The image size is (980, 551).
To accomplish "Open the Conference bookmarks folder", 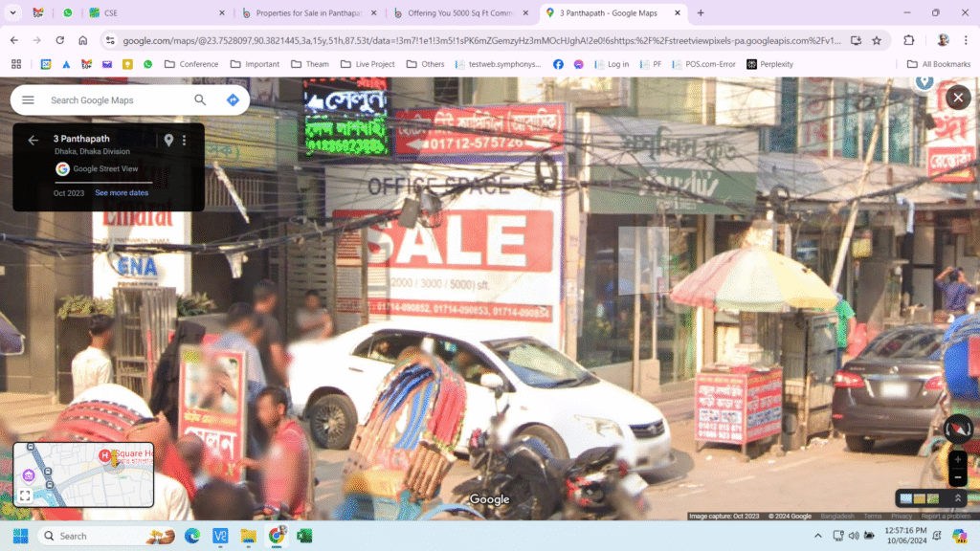I will click(191, 64).
